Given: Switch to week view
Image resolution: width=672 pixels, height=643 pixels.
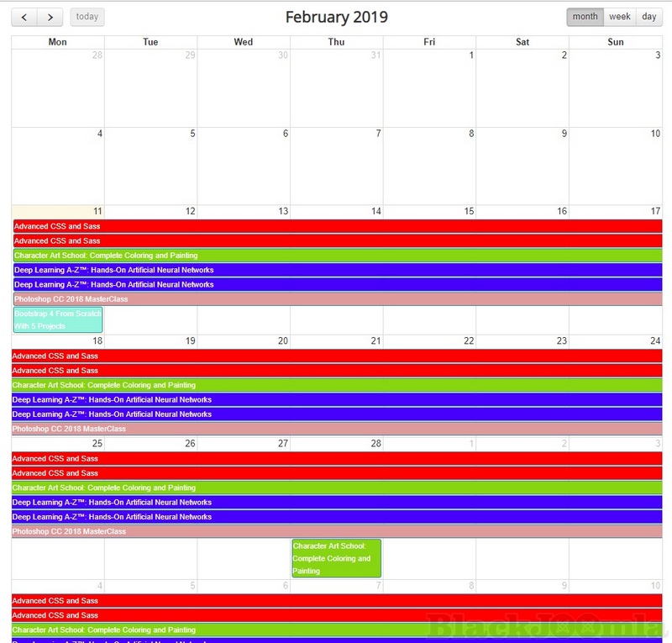Looking at the screenshot, I should [x=620, y=17].
